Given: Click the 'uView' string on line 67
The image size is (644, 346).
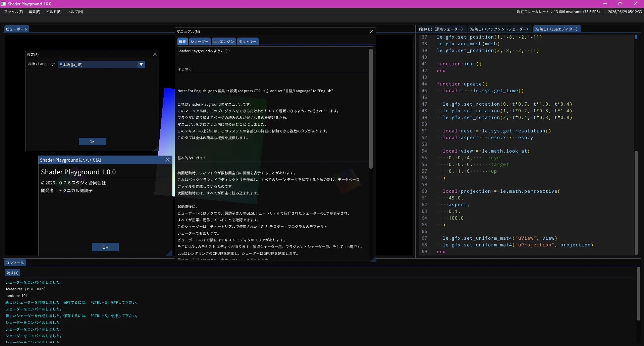Looking at the screenshot, I should coord(526,238).
